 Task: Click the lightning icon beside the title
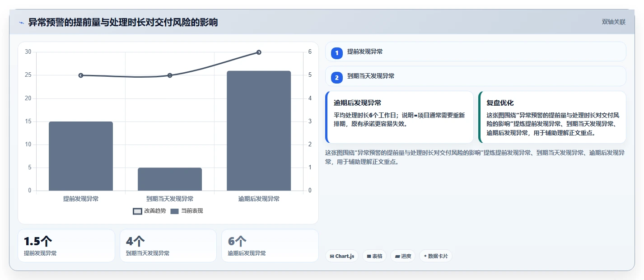[21, 23]
